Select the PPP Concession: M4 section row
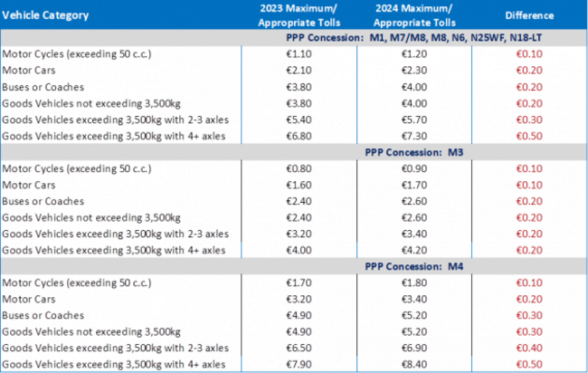The width and height of the screenshot is (588, 373). (x=294, y=266)
